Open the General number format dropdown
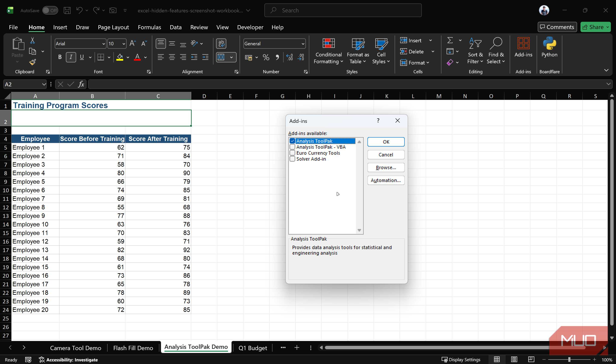Viewport: 616px width, 364px height. pyautogui.click(x=303, y=44)
